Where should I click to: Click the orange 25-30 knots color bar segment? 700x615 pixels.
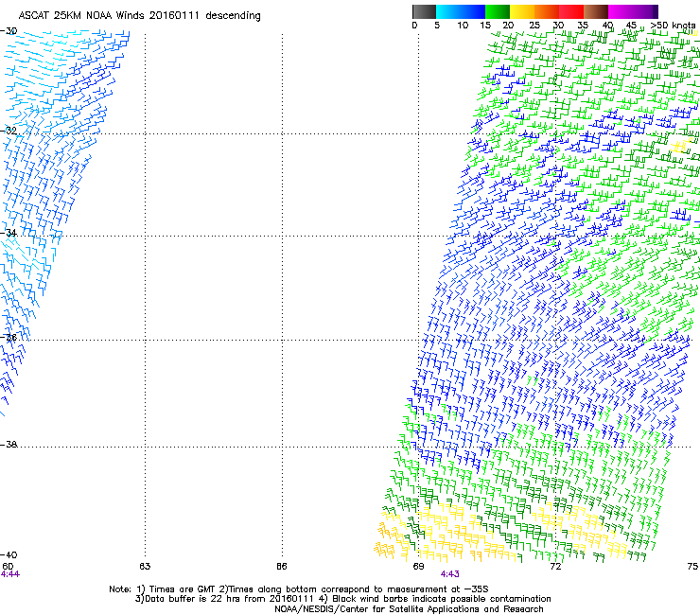pos(547,11)
